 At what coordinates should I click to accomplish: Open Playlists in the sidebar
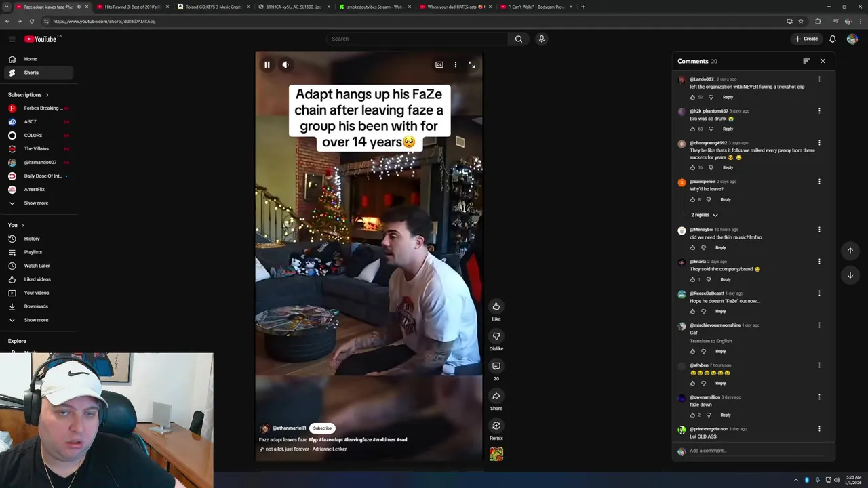37,252
